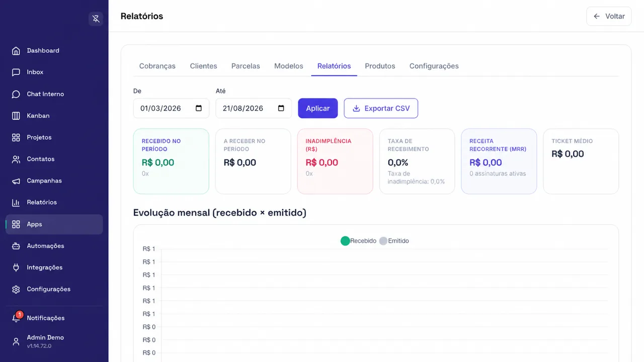Image resolution: width=644 pixels, height=362 pixels.
Task: Click the Inbox message icon
Action: tap(16, 72)
